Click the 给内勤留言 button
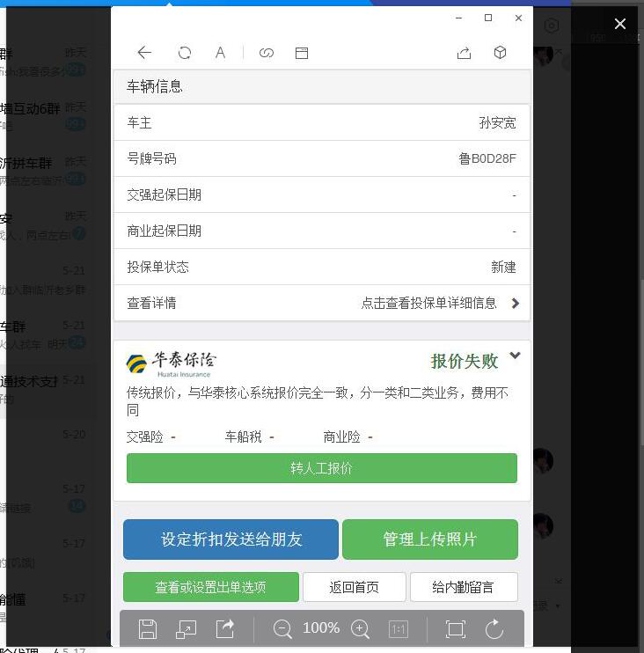The width and height of the screenshot is (644, 653). pos(464,587)
